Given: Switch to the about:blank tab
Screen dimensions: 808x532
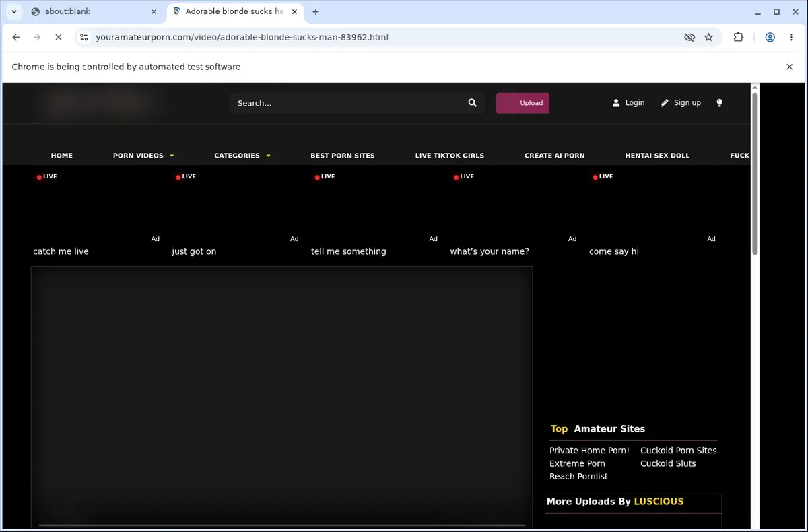Looking at the screenshot, I should click(92, 11).
